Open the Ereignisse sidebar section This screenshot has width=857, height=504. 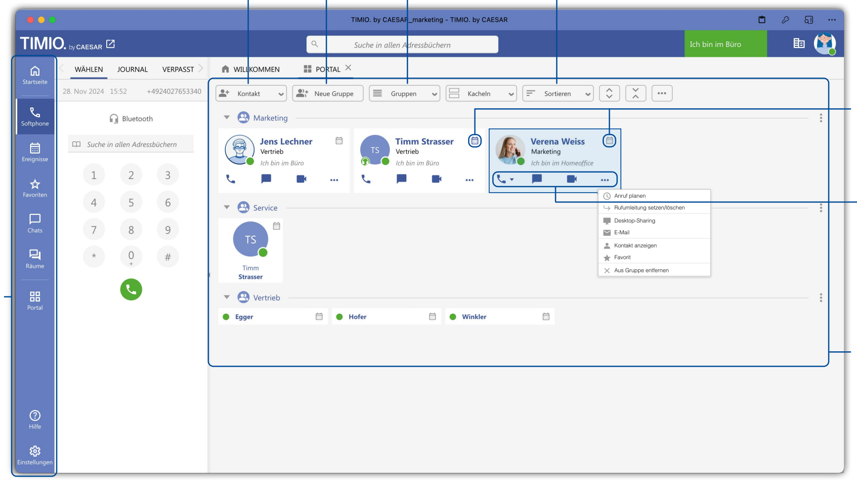coord(35,152)
